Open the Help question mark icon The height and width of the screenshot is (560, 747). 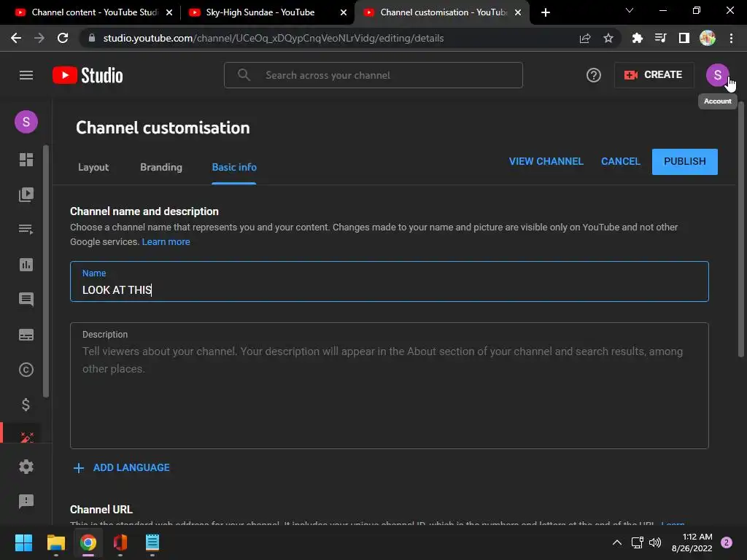[594, 75]
